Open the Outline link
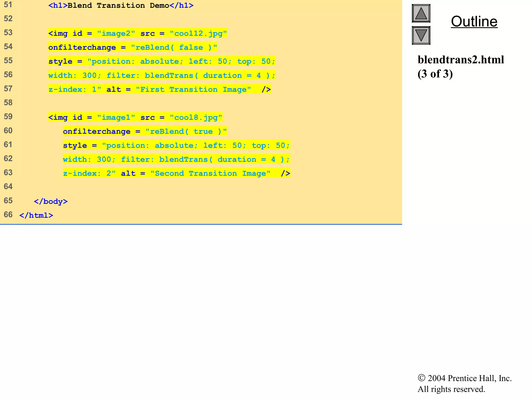 [x=474, y=21]
